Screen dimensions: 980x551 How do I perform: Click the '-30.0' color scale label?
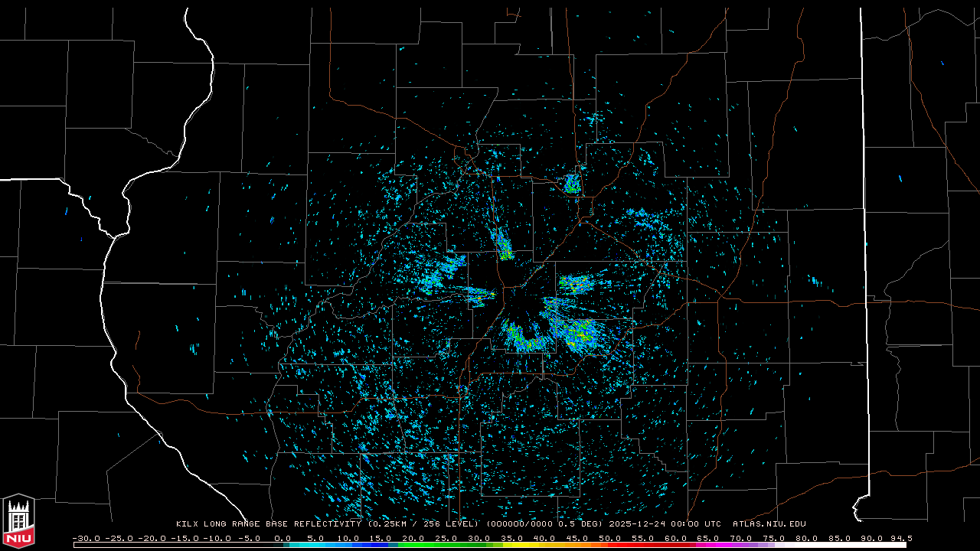pos(87,538)
